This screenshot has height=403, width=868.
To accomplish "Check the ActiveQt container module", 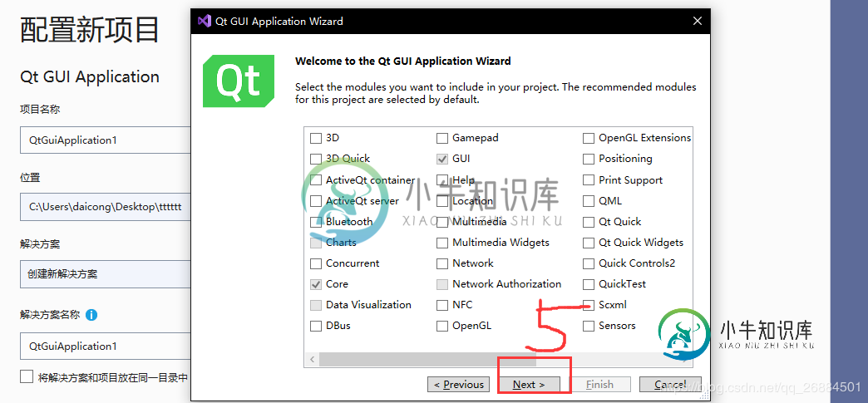I will (316, 180).
